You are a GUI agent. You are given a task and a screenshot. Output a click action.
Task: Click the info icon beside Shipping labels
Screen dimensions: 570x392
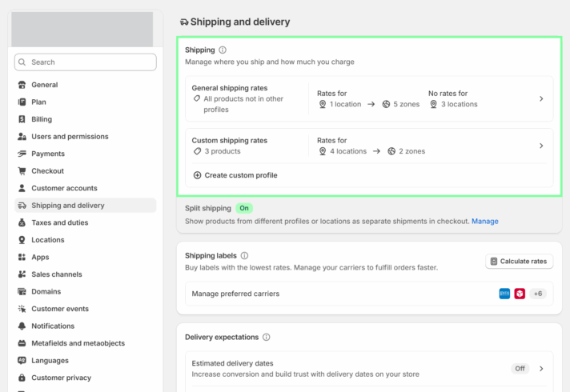(x=245, y=256)
